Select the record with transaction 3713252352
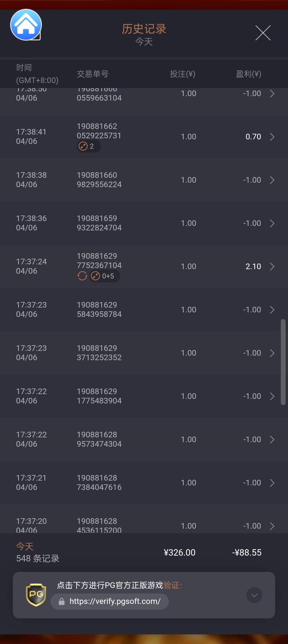288x644 pixels. 144,353
